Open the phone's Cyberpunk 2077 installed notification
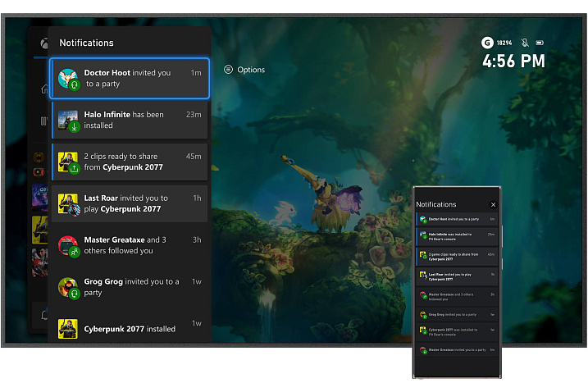This screenshot has width=588, height=392. pos(457,331)
